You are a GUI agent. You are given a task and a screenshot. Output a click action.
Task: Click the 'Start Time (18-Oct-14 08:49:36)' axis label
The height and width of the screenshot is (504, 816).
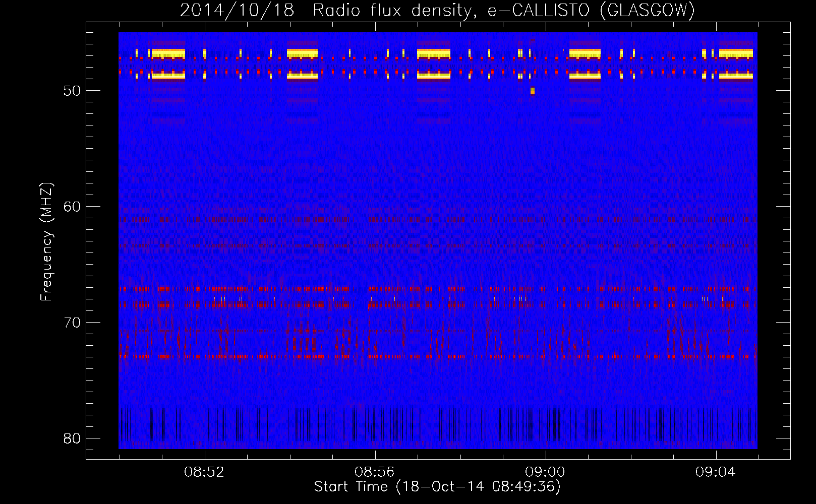pos(437,487)
